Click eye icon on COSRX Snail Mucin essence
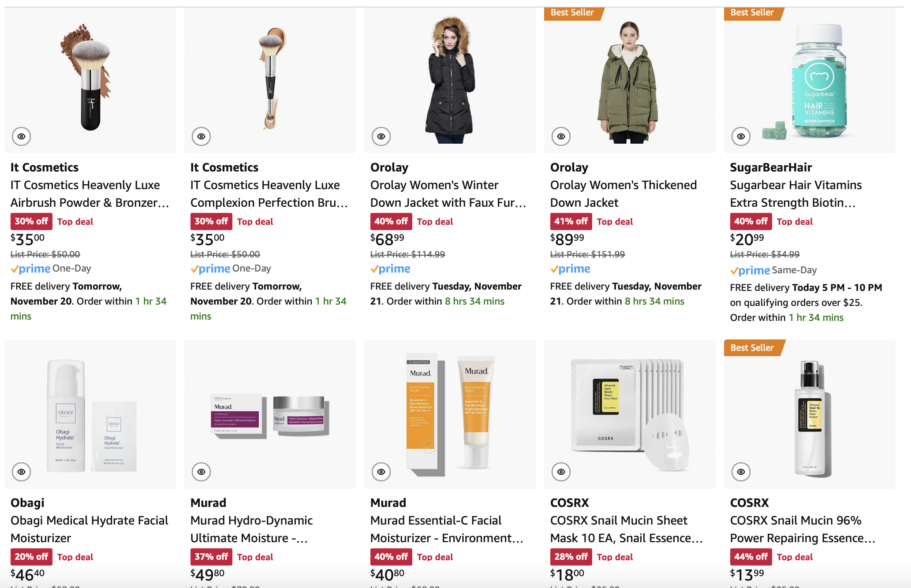Screen dimensions: 911x588 pyautogui.click(x=741, y=472)
